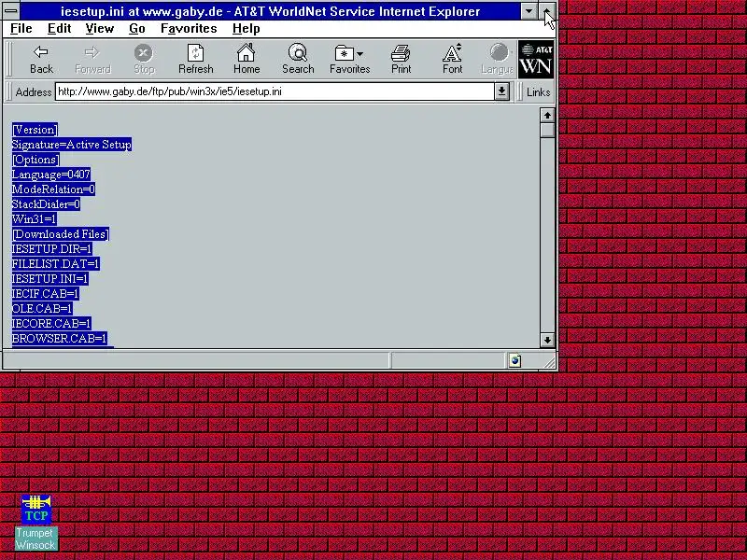Click the BROWSER.CAB=1 line
Viewport: 747px width, 560px height.
click(60, 338)
